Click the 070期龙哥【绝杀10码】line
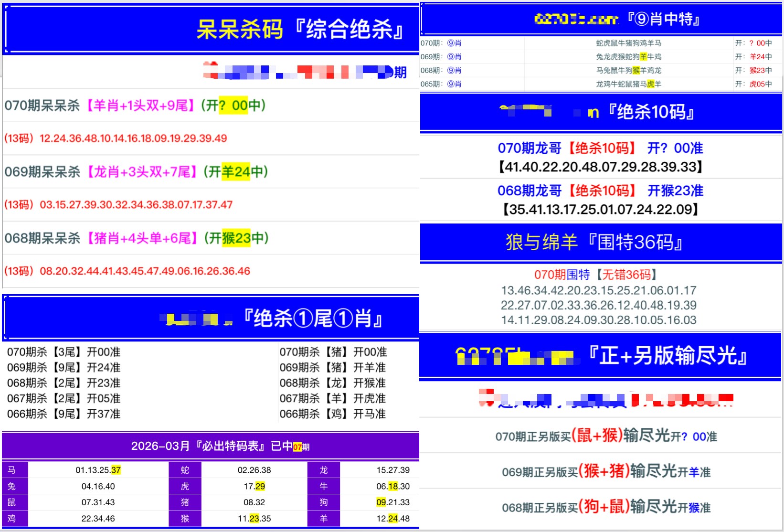Viewport: 784px width, 532px height. coord(600,148)
